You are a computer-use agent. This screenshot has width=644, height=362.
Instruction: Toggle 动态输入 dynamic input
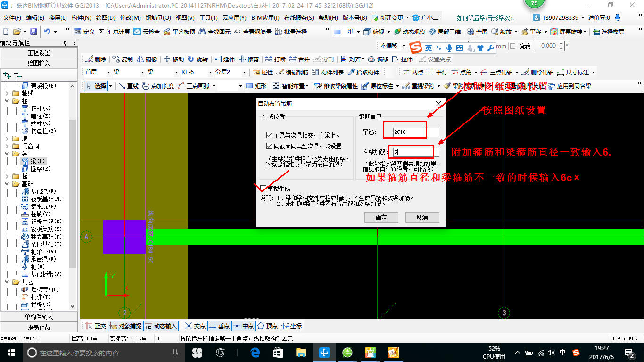(x=161, y=326)
